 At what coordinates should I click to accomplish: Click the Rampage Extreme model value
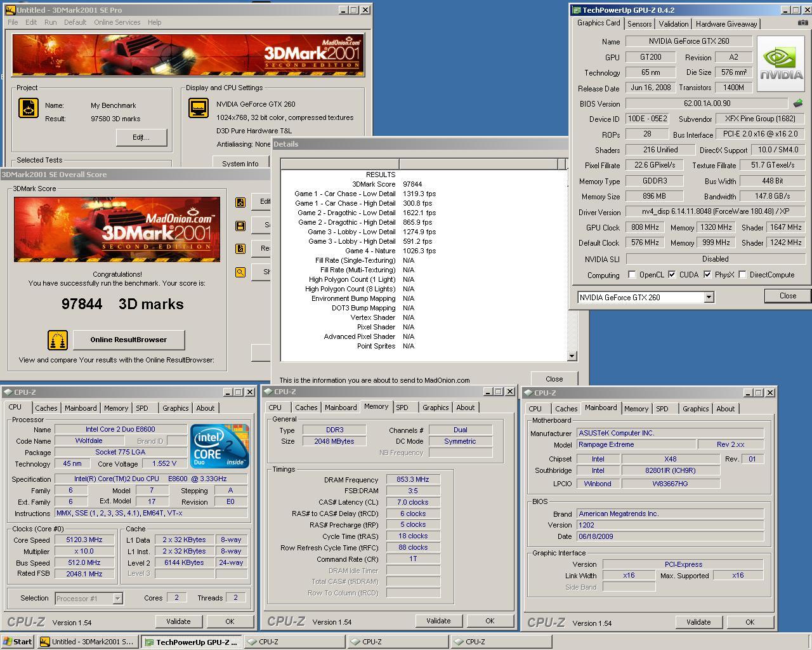(636, 444)
